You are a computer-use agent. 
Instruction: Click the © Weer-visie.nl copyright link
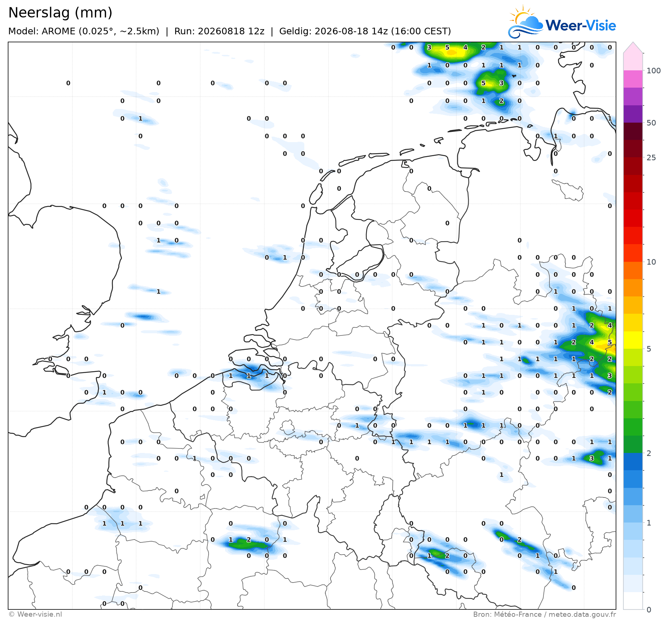(x=35, y=614)
